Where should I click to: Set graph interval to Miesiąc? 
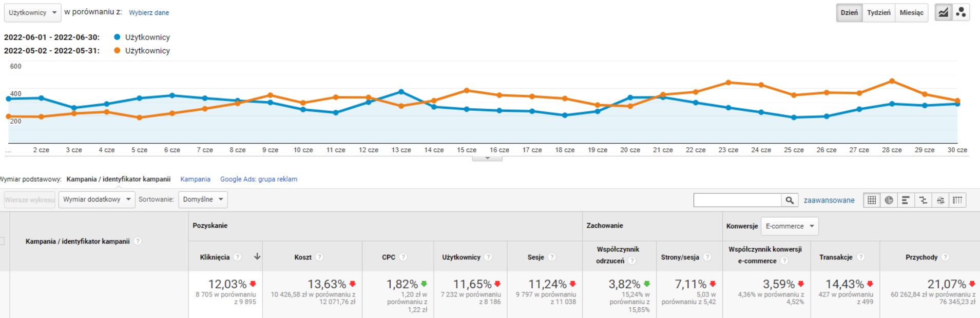click(911, 13)
